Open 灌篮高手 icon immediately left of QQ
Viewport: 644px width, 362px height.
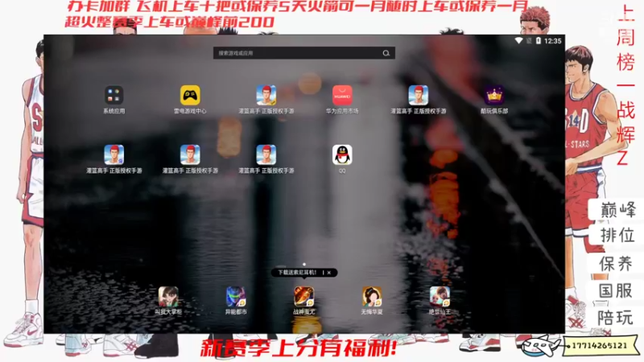click(266, 154)
